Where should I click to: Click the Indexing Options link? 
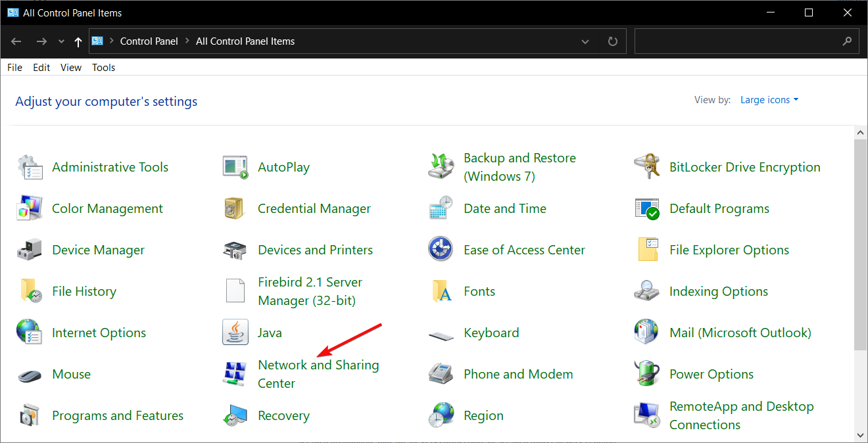[x=718, y=292]
